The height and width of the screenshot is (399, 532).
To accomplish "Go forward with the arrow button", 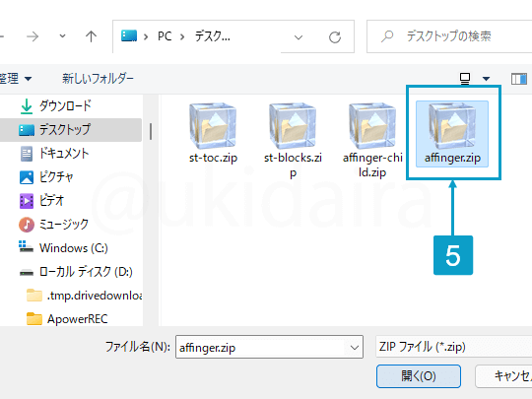I will coord(33,36).
